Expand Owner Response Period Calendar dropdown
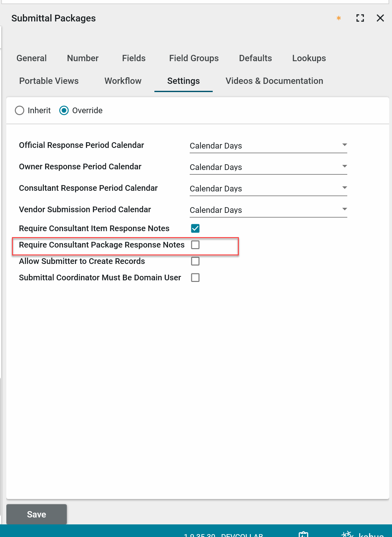 pos(268,167)
